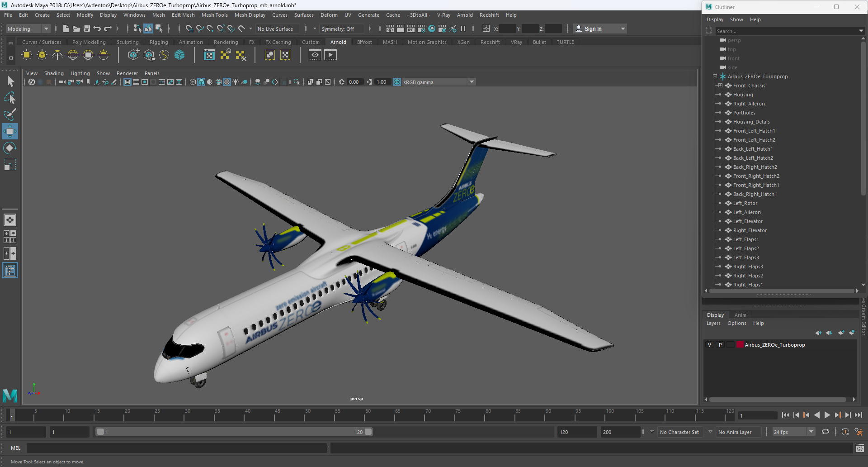Switch to single perspective layout
The width and height of the screenshot is (868, 467).
pyautogui.click(x=10, y=220)
